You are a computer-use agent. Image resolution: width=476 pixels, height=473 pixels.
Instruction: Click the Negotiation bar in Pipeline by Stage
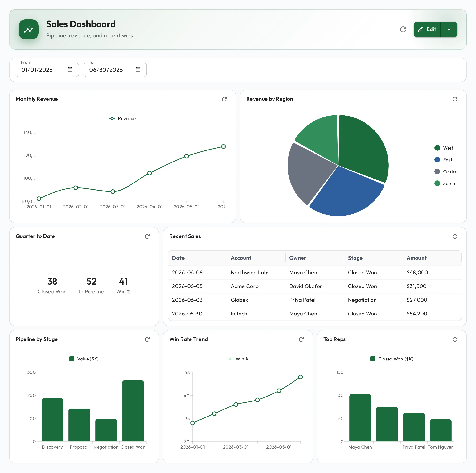coord(106,430)
